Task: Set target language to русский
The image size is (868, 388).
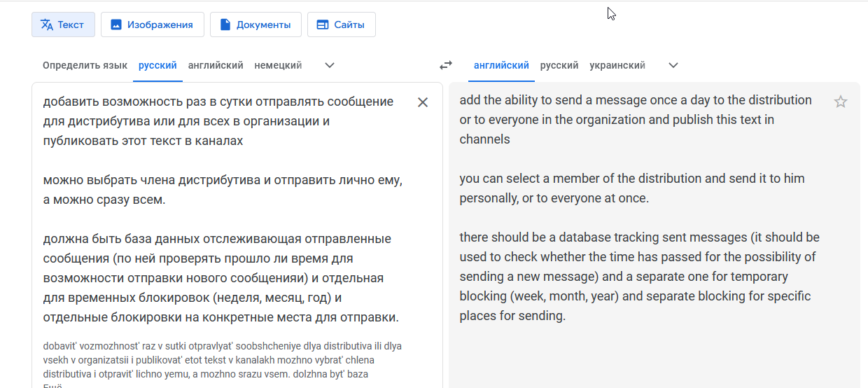Action: [559, 65]
